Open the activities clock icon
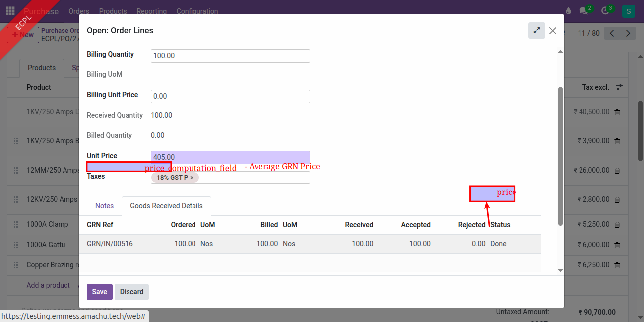 pos(605,11)
